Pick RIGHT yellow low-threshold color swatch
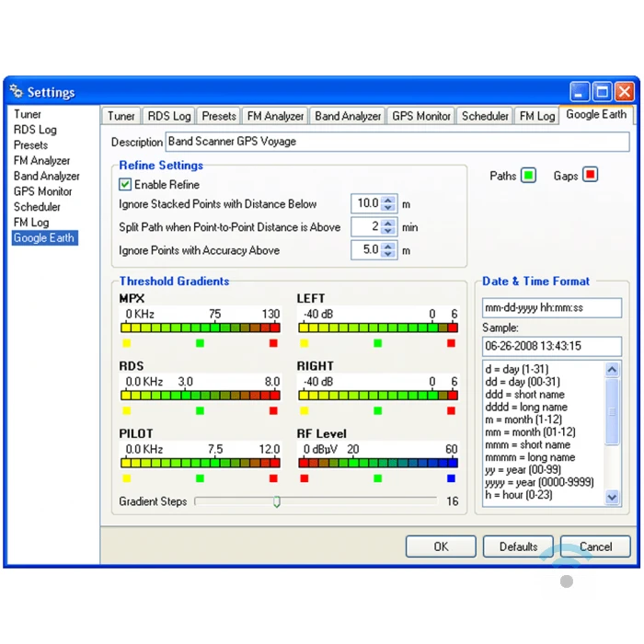The width and height of the screenshot is (644, 644). click(305, 410)
